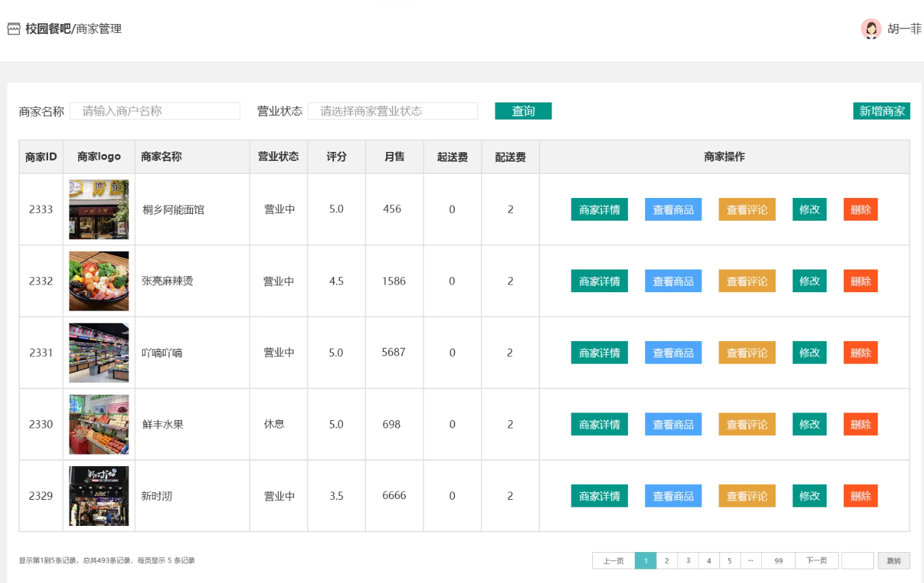Click the 评分 column header

(337, 157)
